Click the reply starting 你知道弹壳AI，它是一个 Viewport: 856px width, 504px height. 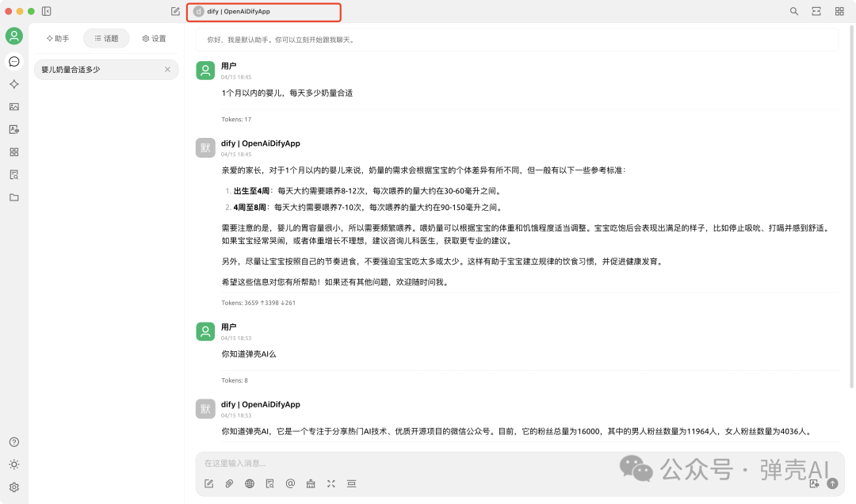517,432
